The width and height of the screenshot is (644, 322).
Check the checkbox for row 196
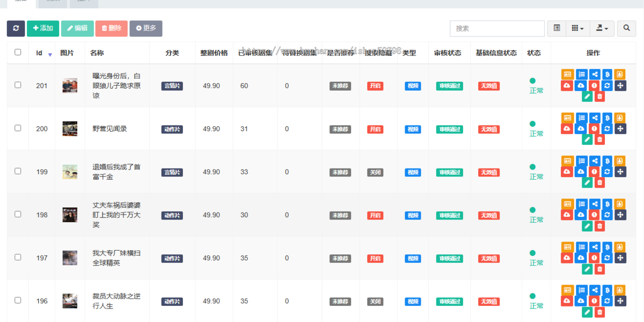pyautogui.click(x=18, y=300)
